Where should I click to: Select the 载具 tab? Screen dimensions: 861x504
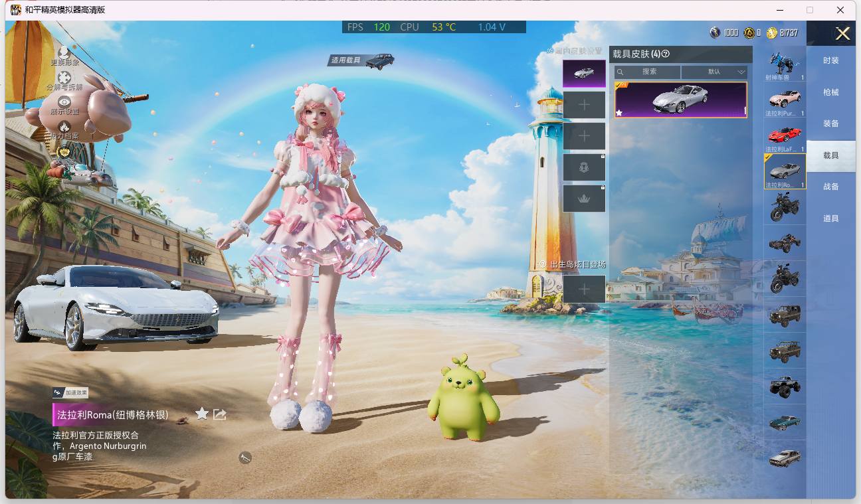coord(831,155)
